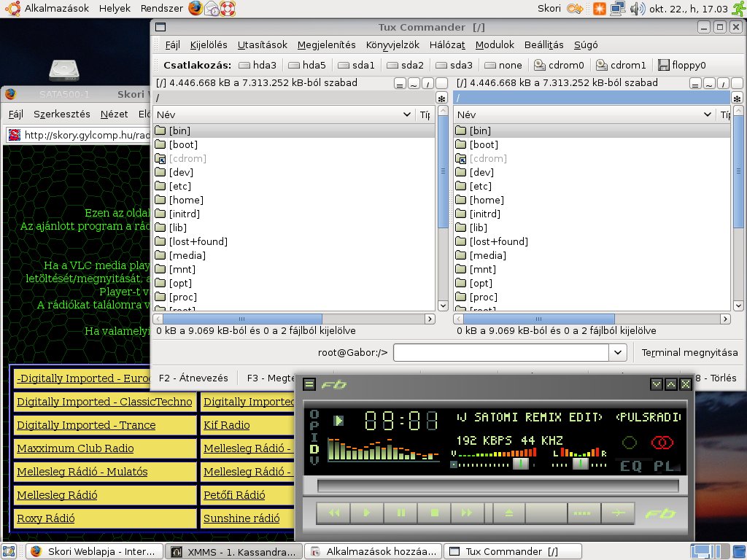Skip to next track in XMMS
747x560 pixels.
467,513
